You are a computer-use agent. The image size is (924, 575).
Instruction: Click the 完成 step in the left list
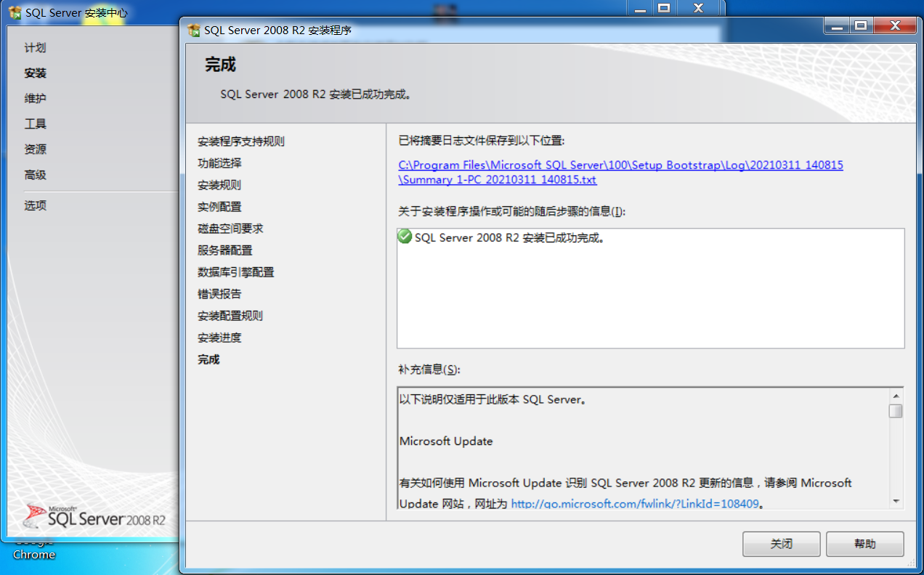(x=208, y=359)
